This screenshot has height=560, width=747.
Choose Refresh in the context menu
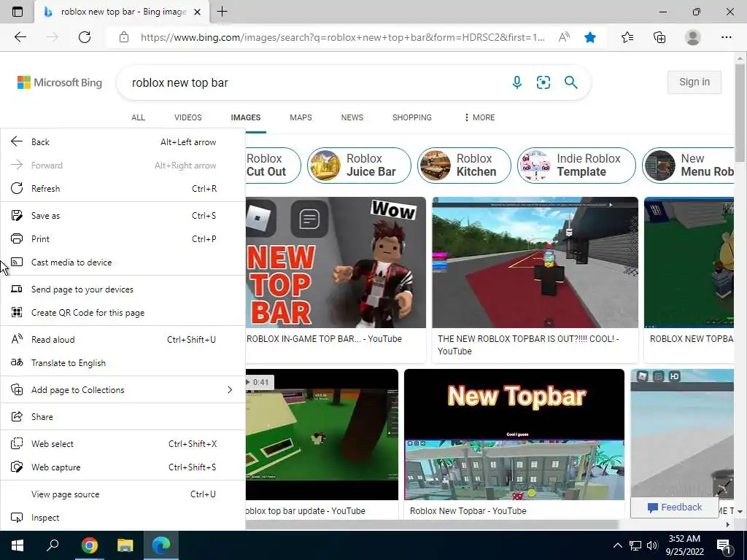coord(123,189)
